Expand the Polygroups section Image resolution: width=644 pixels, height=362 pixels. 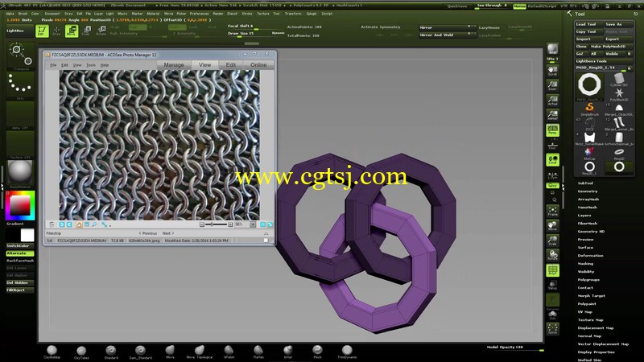coord(588,279)
